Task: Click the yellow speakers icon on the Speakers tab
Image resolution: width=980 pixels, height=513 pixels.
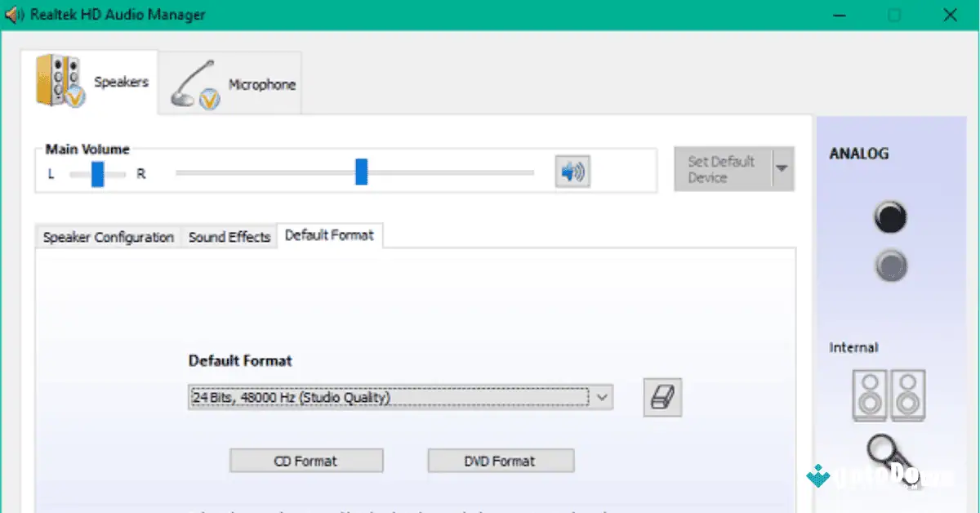Action: pos(61,82)
